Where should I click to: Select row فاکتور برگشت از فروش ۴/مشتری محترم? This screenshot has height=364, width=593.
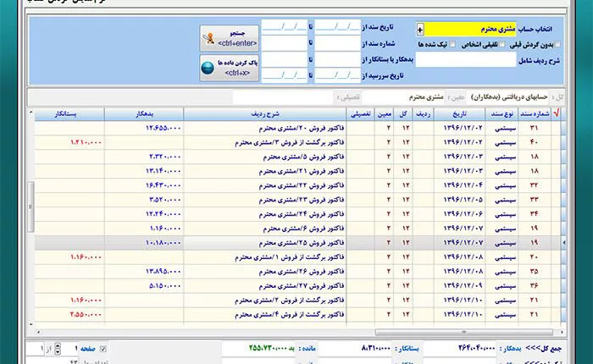(297, 315)
